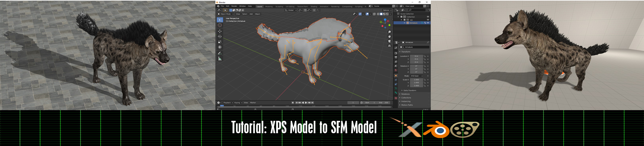Expand the Relations panel
The image size is (644, 146).
click(406, 94)
